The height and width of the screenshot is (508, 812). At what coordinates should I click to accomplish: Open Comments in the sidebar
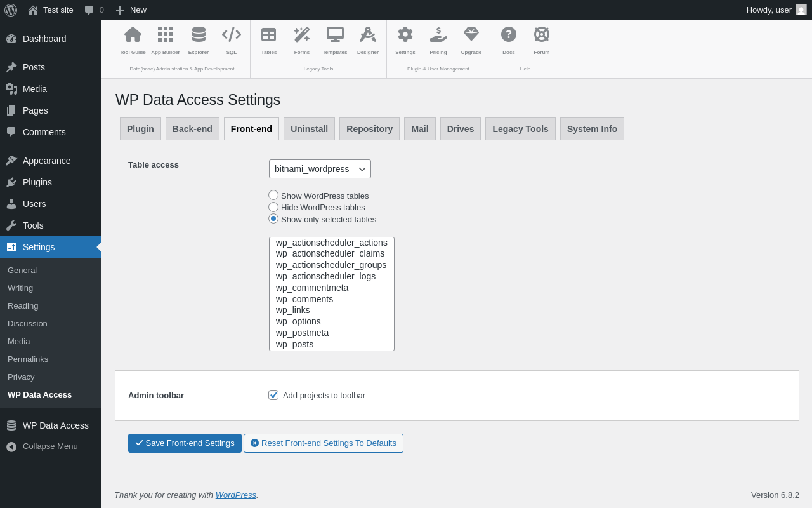pyautogui.click(x=51, y=132)
